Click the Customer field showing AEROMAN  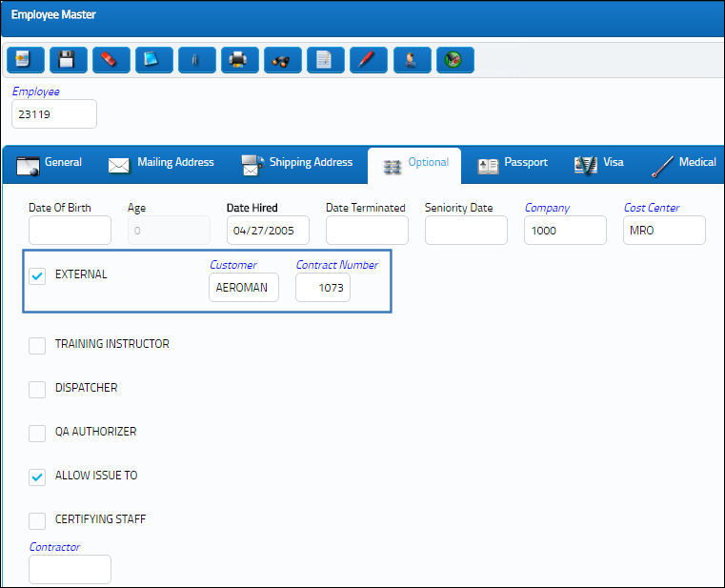[x=244, y=287]
